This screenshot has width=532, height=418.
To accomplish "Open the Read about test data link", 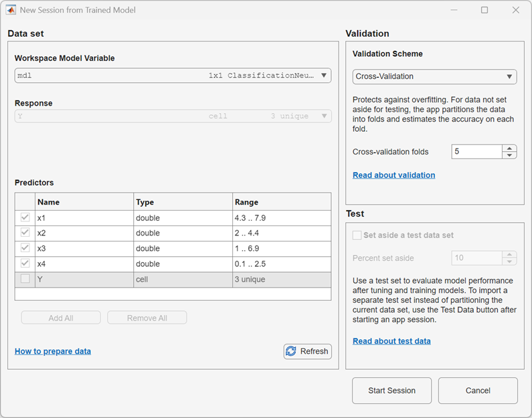I will click(x=391, y=341).
